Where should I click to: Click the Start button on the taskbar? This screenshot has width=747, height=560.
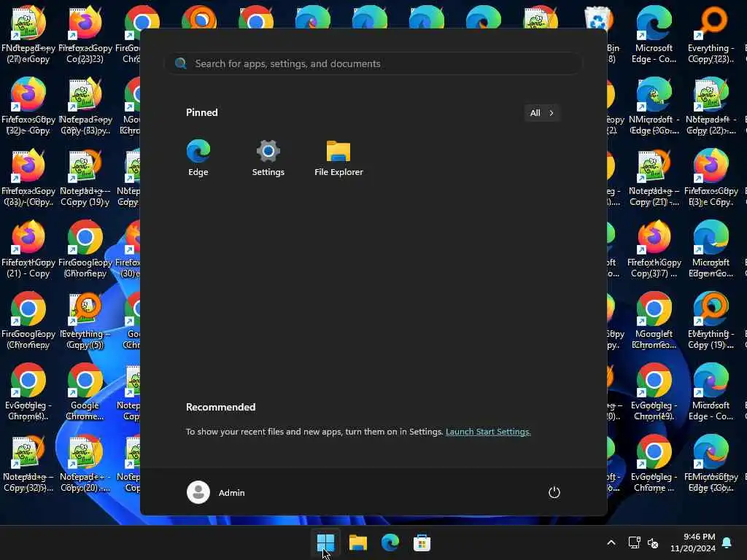[325, 542]
